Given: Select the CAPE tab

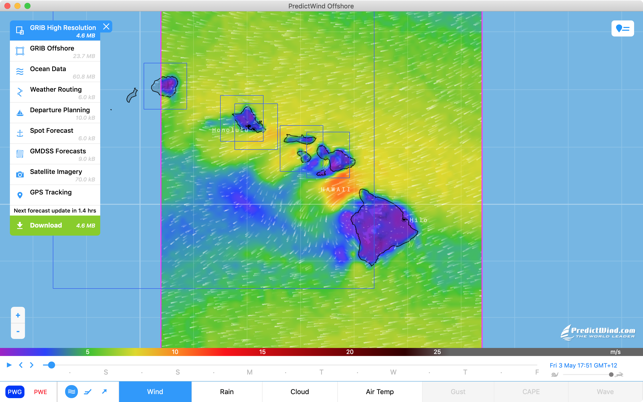Looking at the screenshot, I should click(x=531, y=392).
